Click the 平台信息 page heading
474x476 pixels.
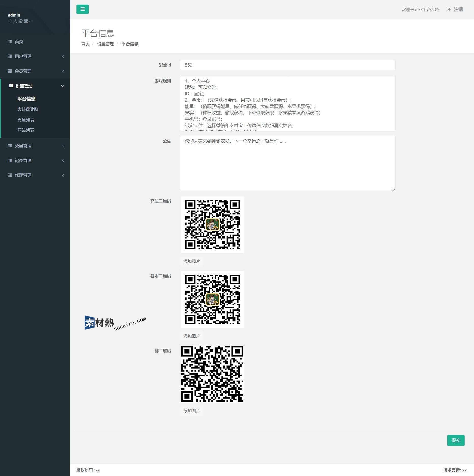coord(98,33)
